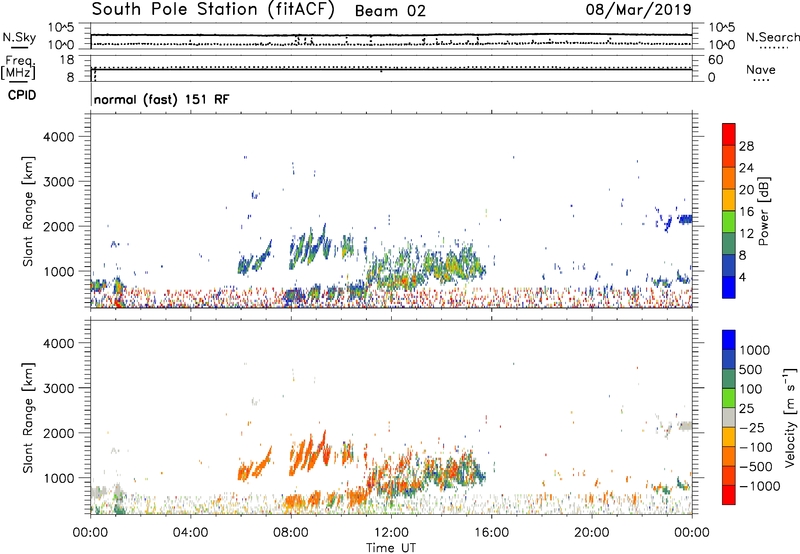Screen dimensions: 800x554
Task: Click the "Nave" legend label
Action: pyautogui.click(x=761, y=70)
